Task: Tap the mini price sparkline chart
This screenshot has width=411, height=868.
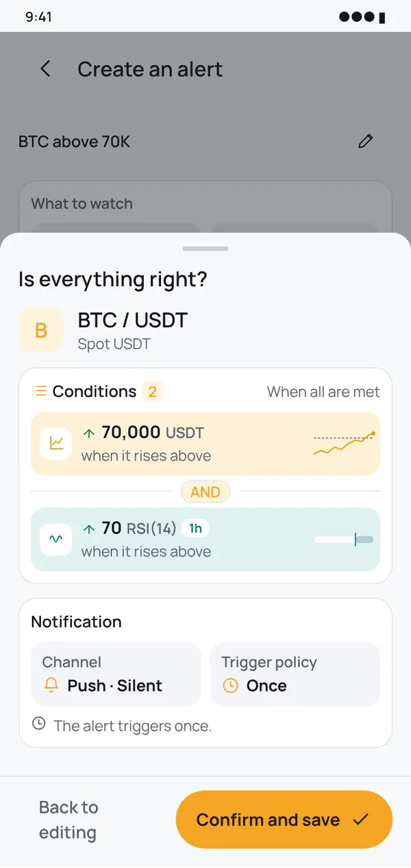Action: click(344, 444)
